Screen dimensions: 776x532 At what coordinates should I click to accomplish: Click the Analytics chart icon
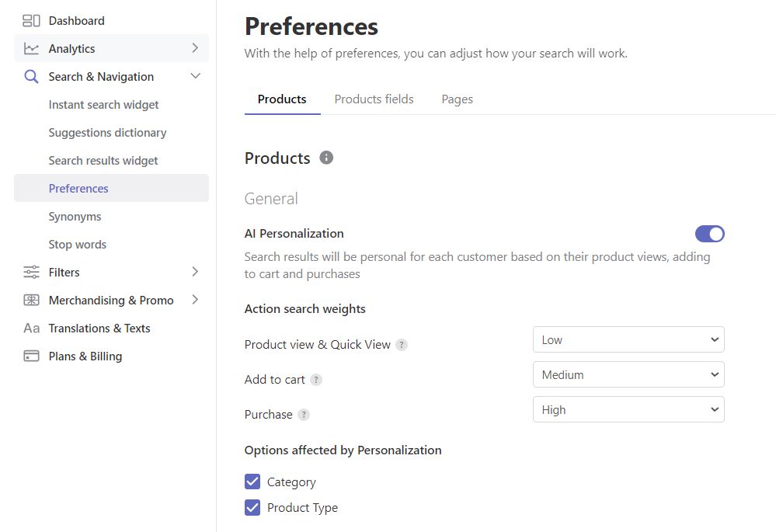pyautogui.click(x=31, y=48)
